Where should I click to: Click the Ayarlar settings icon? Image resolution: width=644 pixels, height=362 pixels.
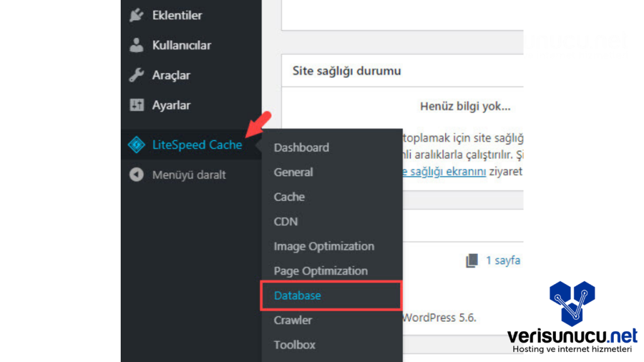[x=136, y=106]
